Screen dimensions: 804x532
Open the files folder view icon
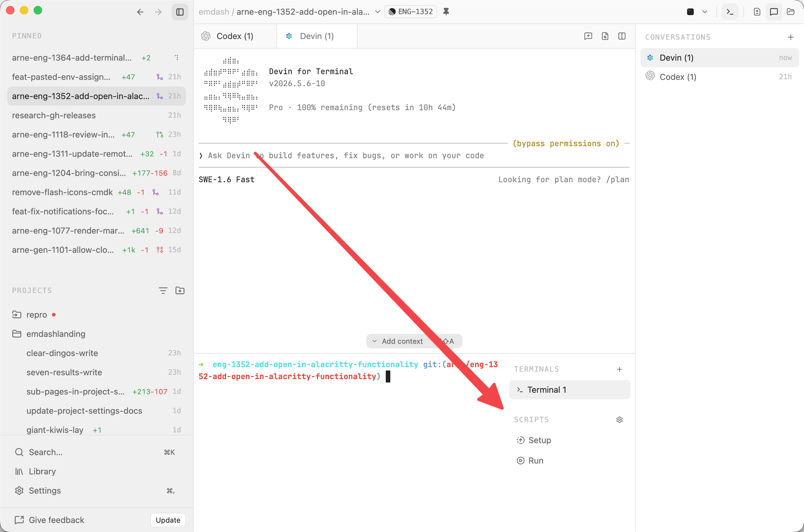[x=791, y=12]
